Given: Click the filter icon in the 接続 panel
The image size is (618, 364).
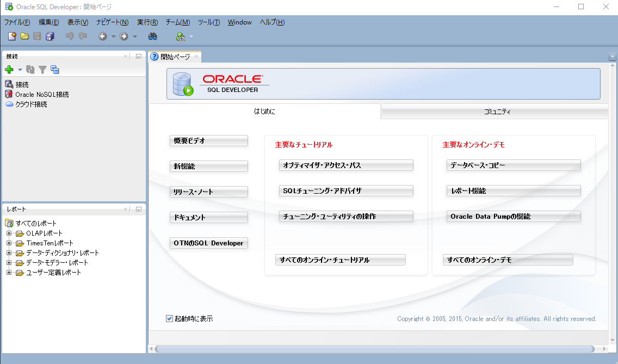Looking at the screenshot, I should (x=42, y=69).
